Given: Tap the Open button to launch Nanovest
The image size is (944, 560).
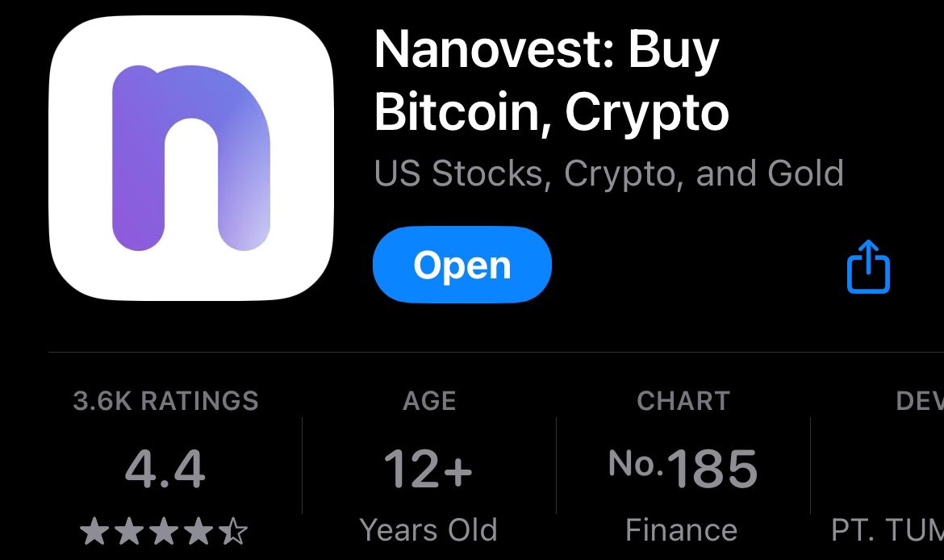Looking at the screenshot, I should (462, 265).
